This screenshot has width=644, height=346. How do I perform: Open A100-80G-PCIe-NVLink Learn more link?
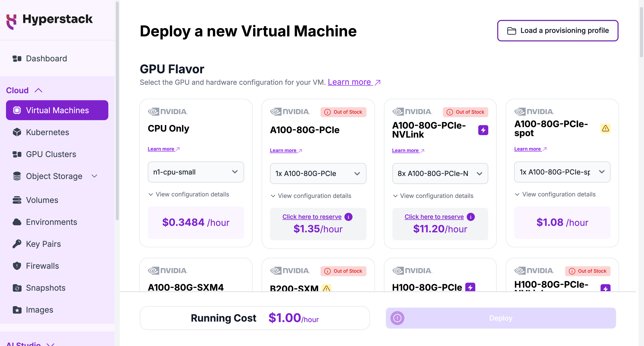(408, 150)
